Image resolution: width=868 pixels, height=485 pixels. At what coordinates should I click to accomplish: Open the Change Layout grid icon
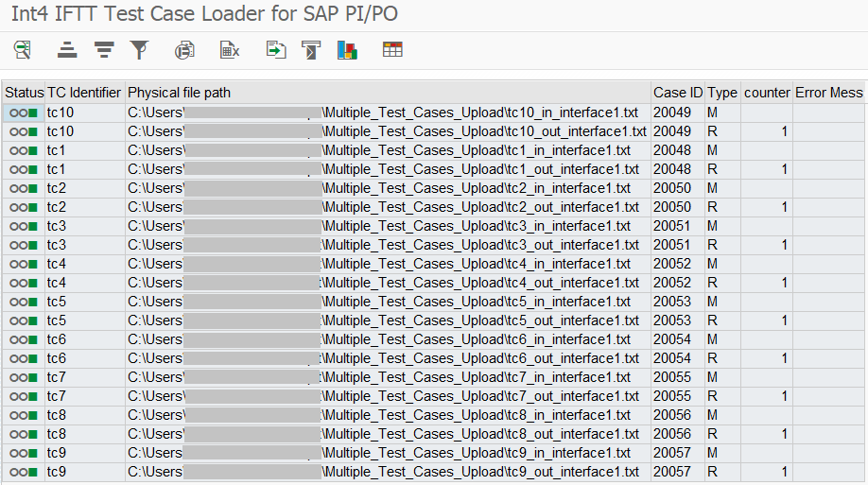pos(392,50)
